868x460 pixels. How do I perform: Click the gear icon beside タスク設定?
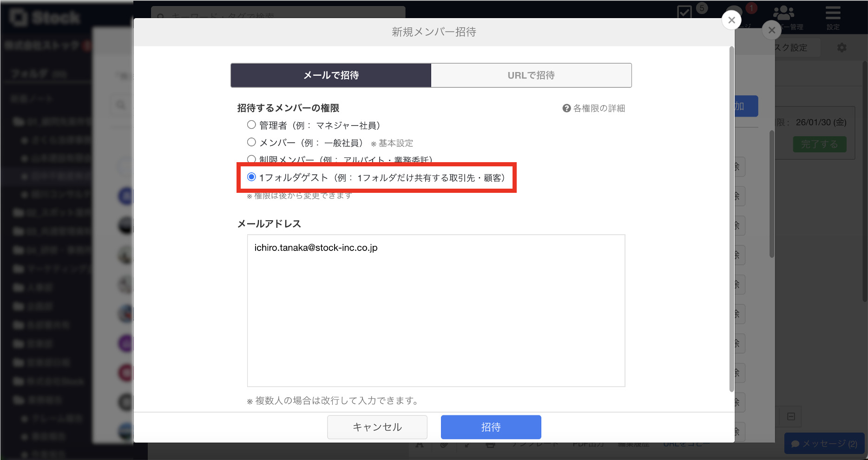842,47
